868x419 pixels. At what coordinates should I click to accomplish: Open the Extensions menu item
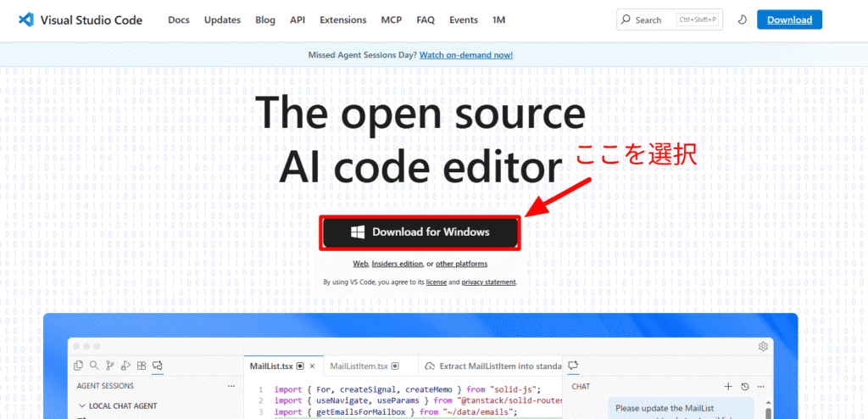[343, 20]
